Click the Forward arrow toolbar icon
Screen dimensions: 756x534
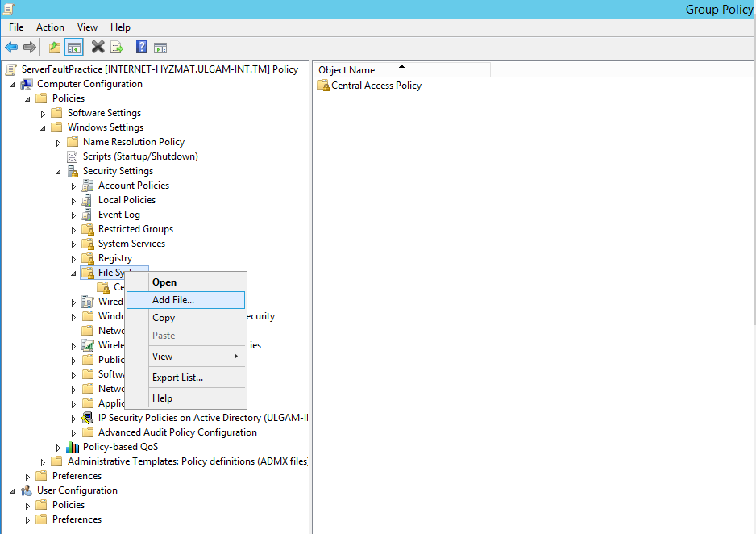tap(29, 48)
